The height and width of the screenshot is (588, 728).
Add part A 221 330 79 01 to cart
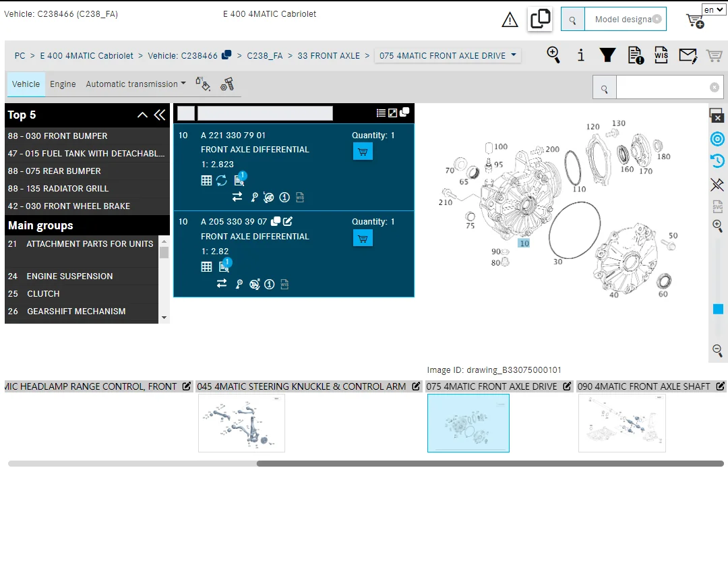363,152
